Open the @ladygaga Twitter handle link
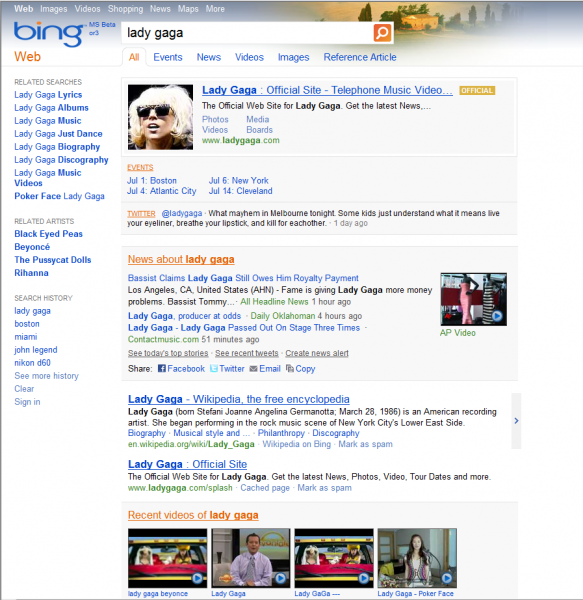 182,213
